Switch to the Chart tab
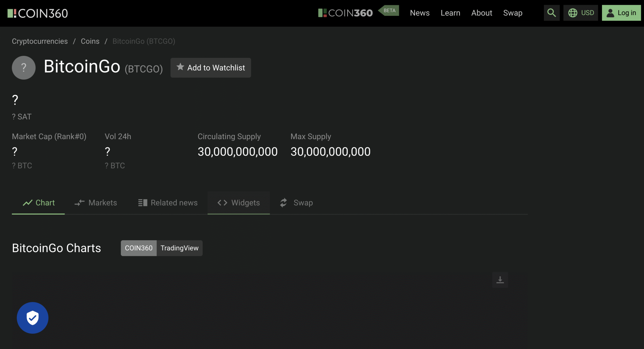The height and width of the screenshot is (349, 644). 38,203
